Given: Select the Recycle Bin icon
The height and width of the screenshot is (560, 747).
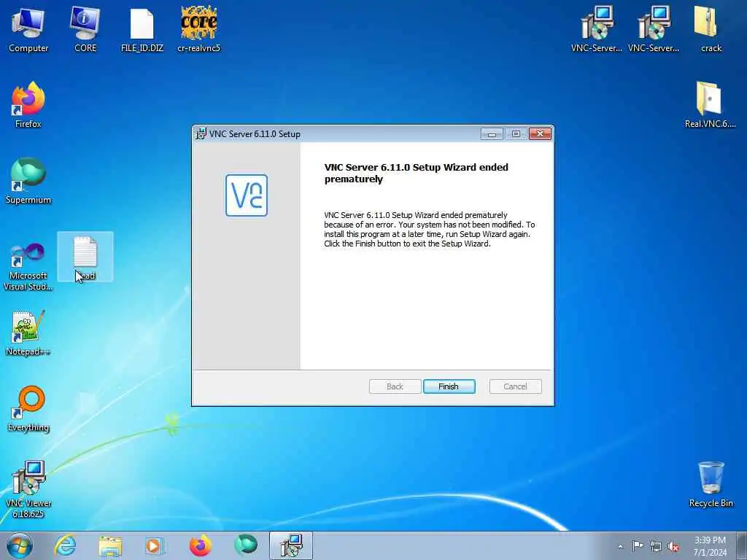Looking at the screenshot, I should tap(711, 485).
